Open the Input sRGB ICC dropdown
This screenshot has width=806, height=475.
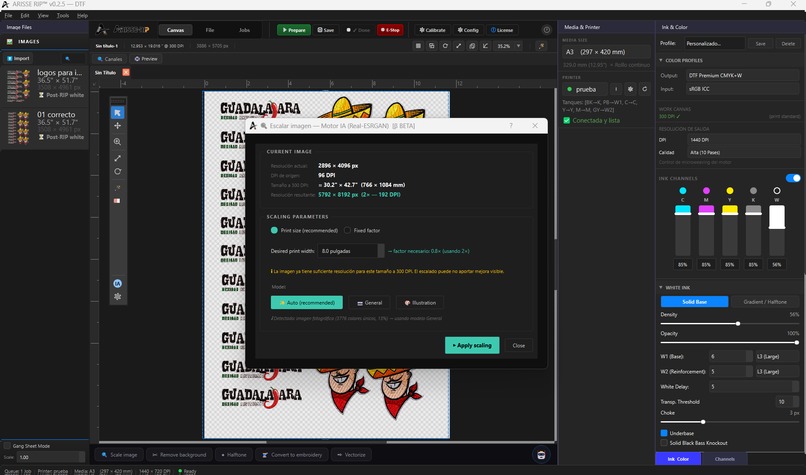pos(743,89)
